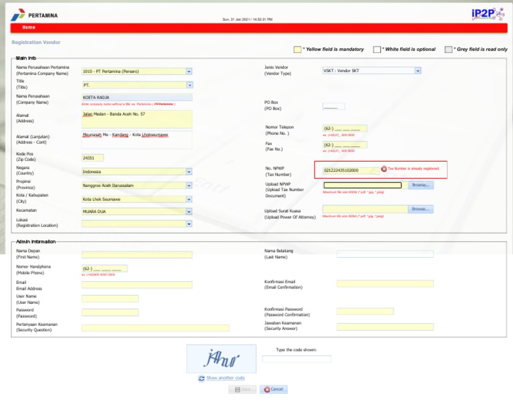Browse for the Upload NPWP tax document
513x420 pixels.
(x=420, y=185)
